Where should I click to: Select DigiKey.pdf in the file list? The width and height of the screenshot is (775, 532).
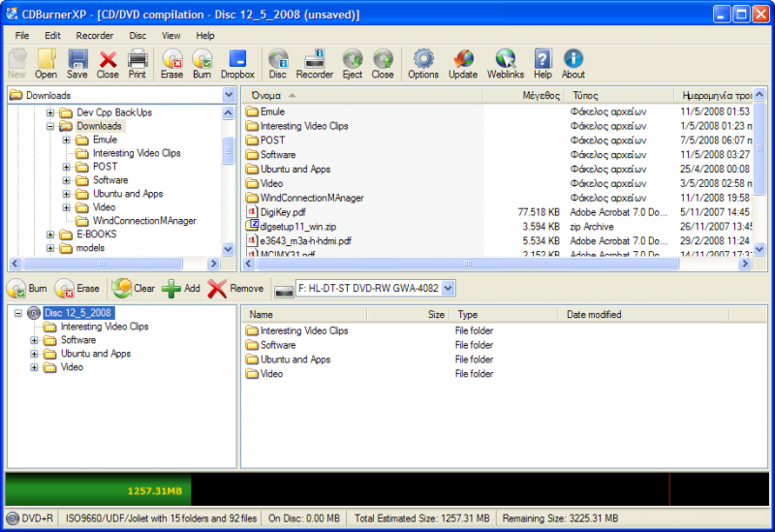click(283, 212)
